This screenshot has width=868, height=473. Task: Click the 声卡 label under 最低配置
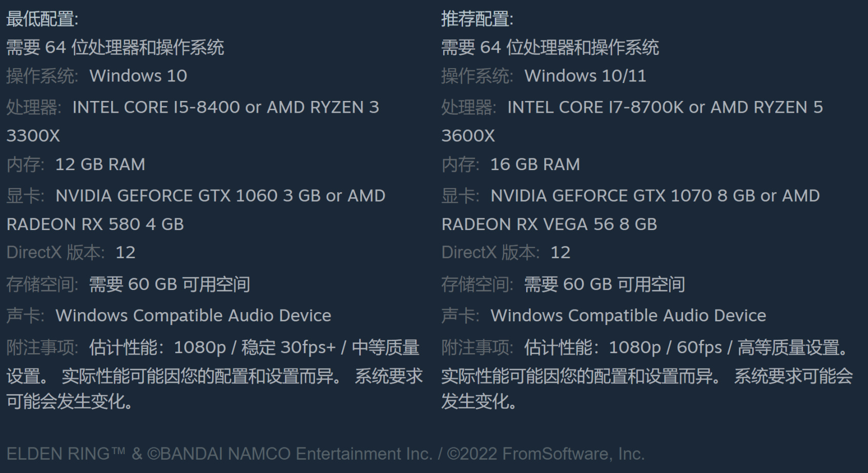click(x=25, y=316)
